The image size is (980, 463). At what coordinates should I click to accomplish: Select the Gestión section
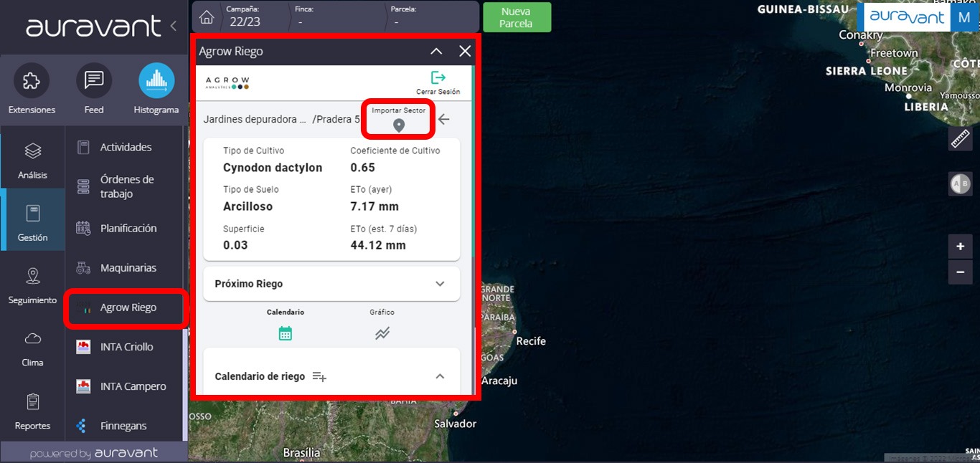click(x=32, y=220)
